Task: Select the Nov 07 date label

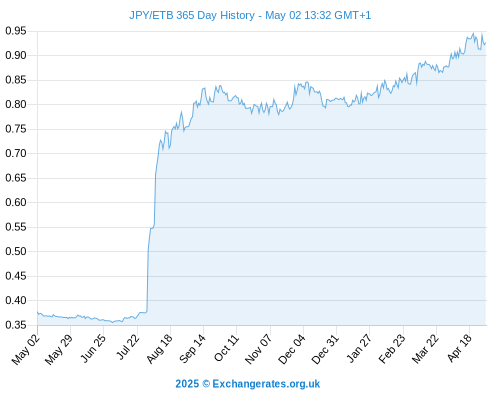Action: point(259,349)
